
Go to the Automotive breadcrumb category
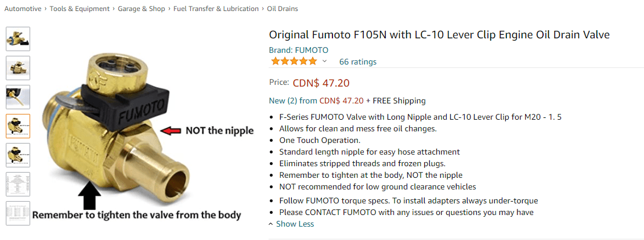tap(23, 9)
